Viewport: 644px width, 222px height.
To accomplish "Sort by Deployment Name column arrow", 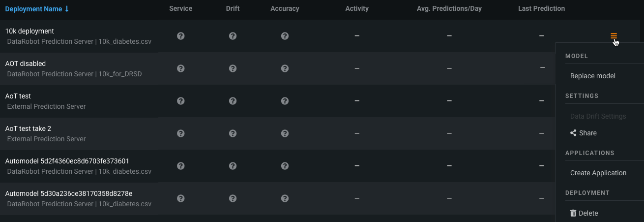I will [67, 9].
